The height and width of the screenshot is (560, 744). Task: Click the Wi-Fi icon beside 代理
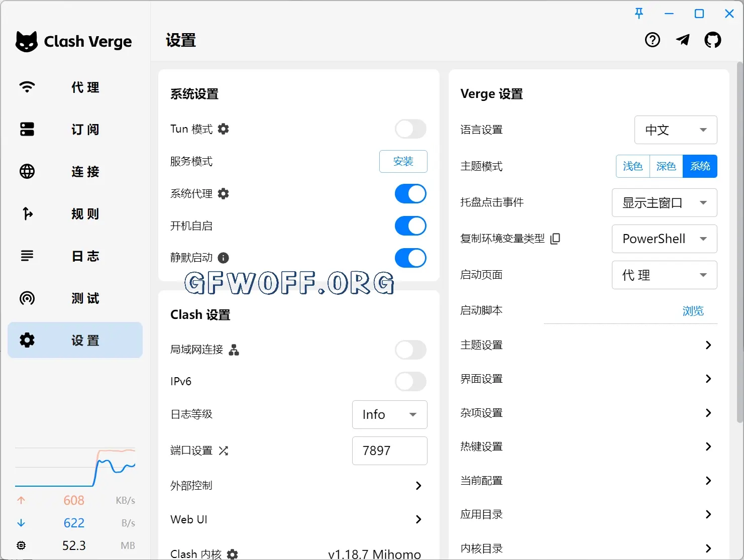(27, 87)
